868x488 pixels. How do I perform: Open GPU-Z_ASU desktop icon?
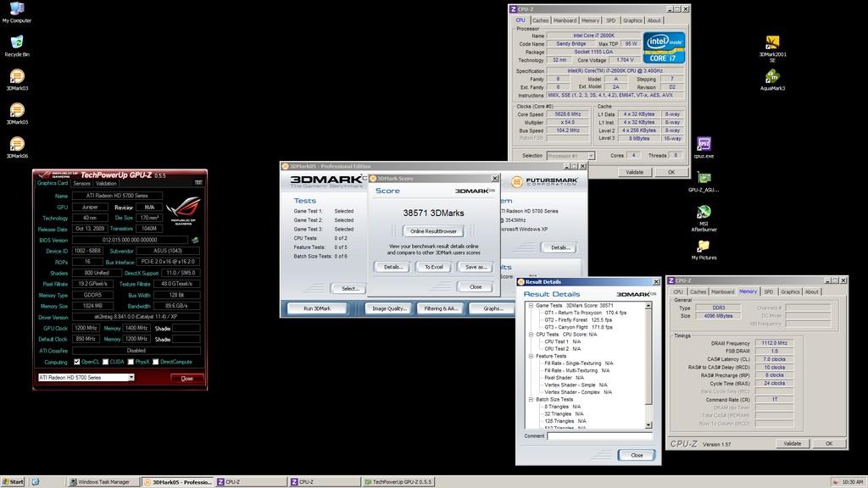(704, 181)
